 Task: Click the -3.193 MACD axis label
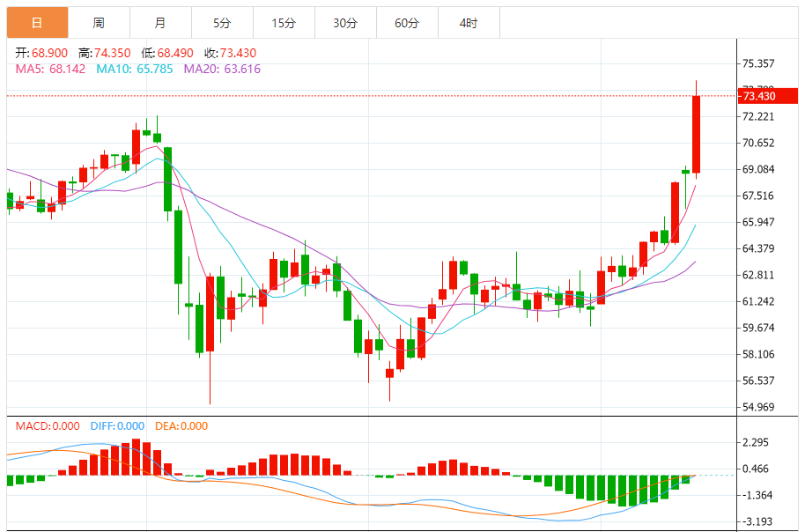756,521
